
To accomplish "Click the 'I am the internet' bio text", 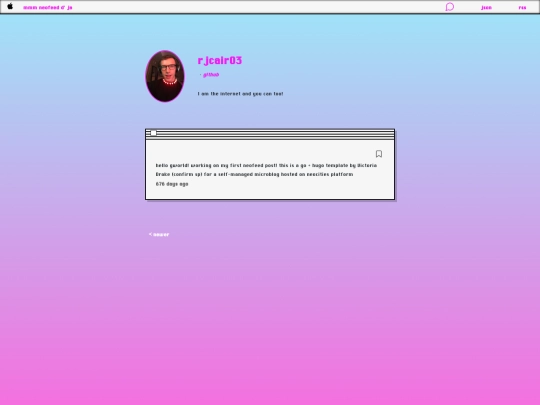I will coord(240,94).
